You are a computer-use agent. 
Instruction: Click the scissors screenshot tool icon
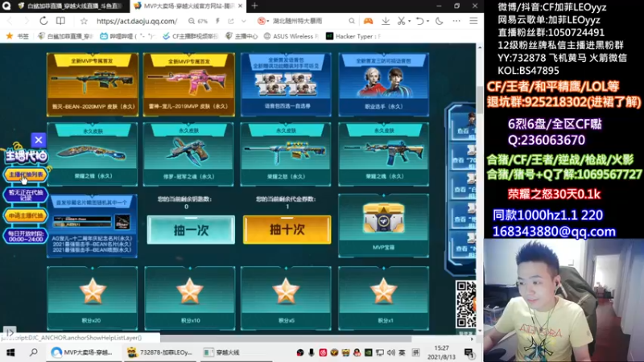401,21
